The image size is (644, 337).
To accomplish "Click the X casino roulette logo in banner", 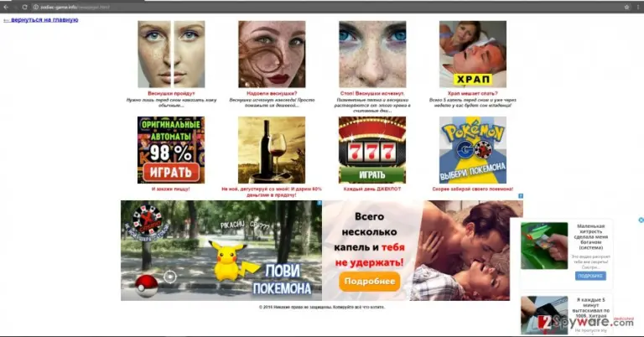I will [x=148, y=221].
